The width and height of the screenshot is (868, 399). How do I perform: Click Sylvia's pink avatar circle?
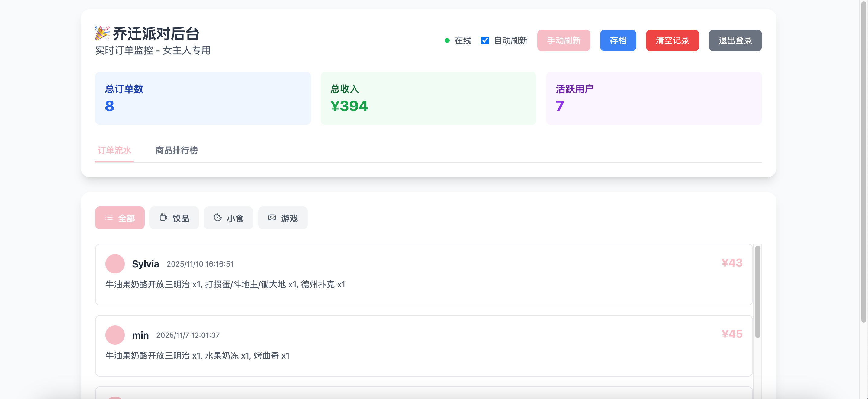(x=115, y=264)
